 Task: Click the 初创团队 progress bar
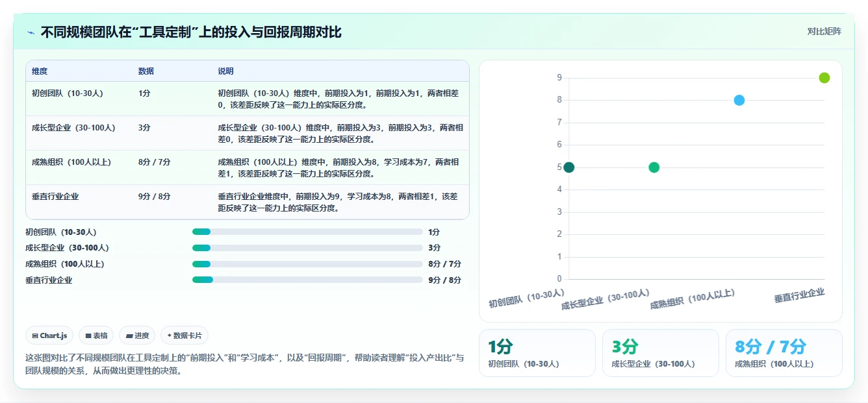tap(307, 232)
